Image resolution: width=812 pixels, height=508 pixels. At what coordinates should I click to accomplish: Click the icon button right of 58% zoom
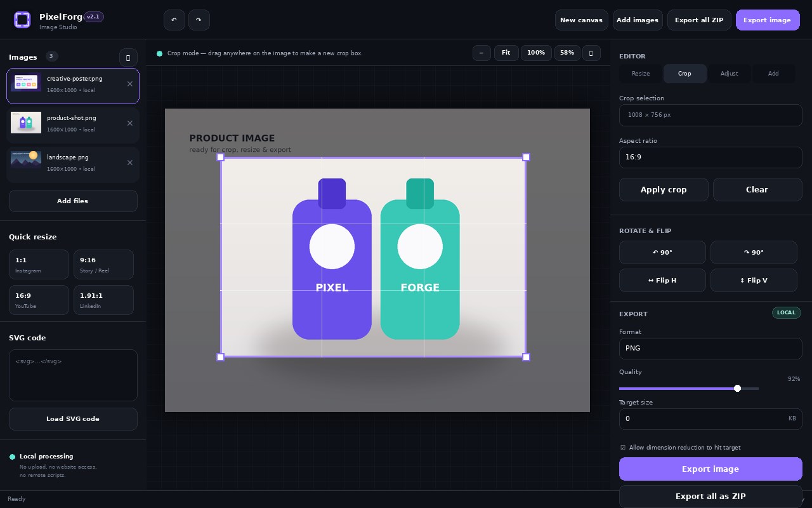(x=591, y=53)
